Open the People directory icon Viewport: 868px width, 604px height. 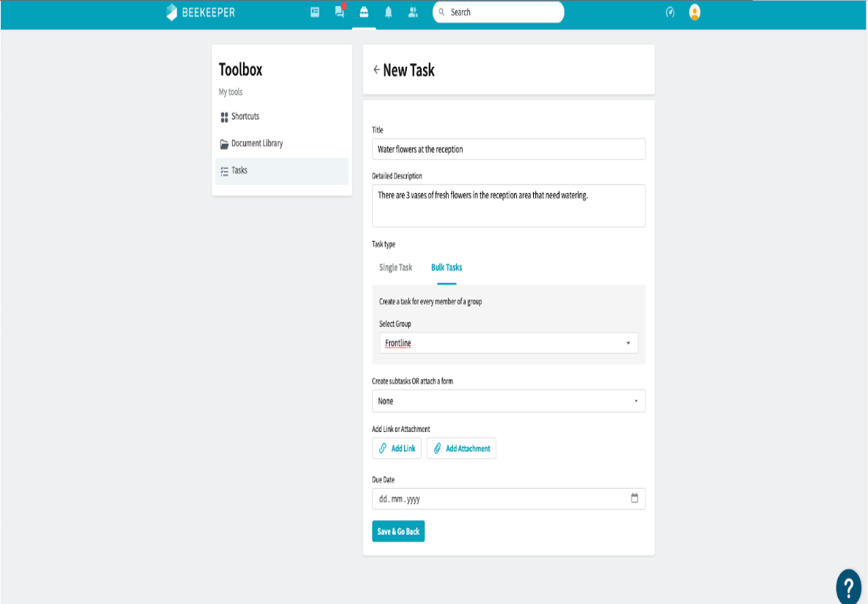click(413, 12)
